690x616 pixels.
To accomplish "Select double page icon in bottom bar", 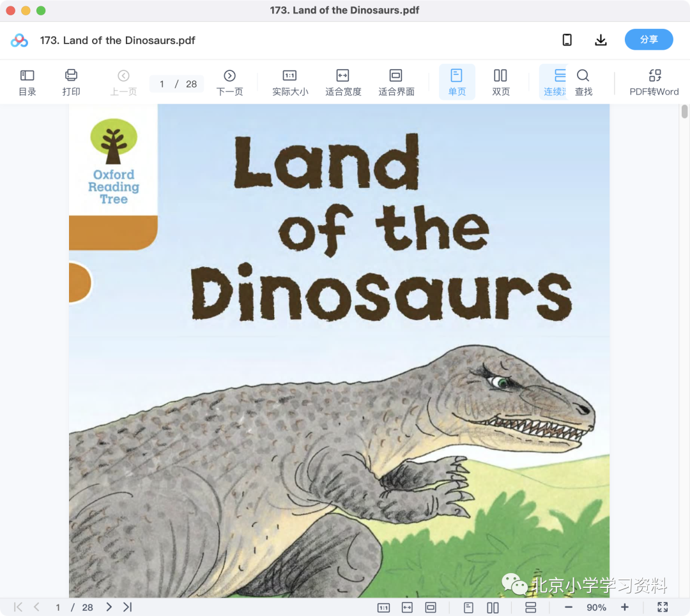I will point(493,608).
